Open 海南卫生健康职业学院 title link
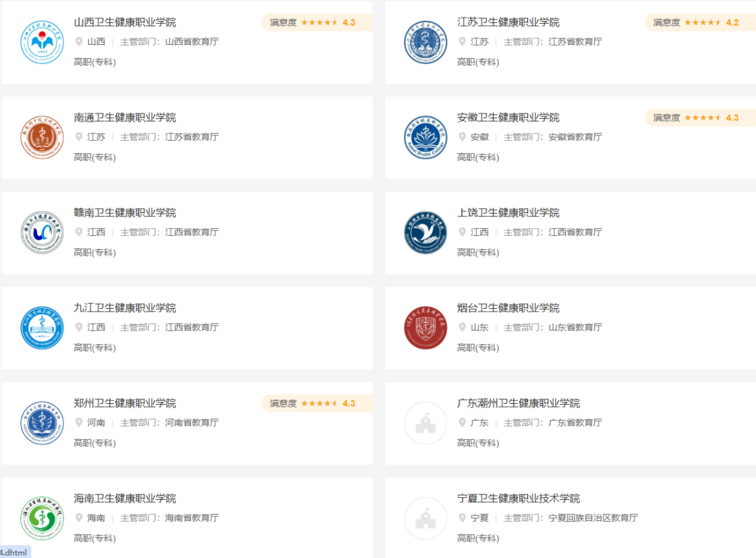Viewport: 756px width, 558px height. click(x=125, y=498)
